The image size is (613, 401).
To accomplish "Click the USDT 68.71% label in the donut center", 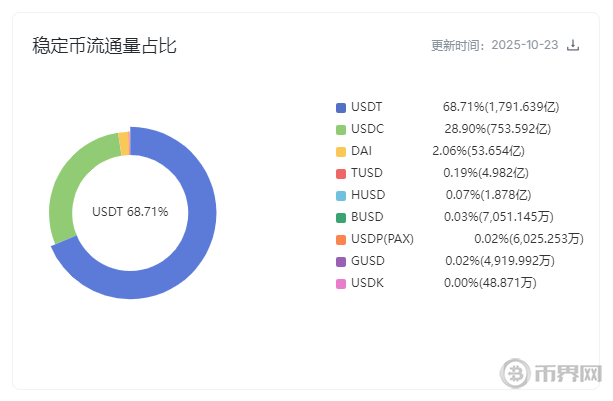I will pos(130,212).
